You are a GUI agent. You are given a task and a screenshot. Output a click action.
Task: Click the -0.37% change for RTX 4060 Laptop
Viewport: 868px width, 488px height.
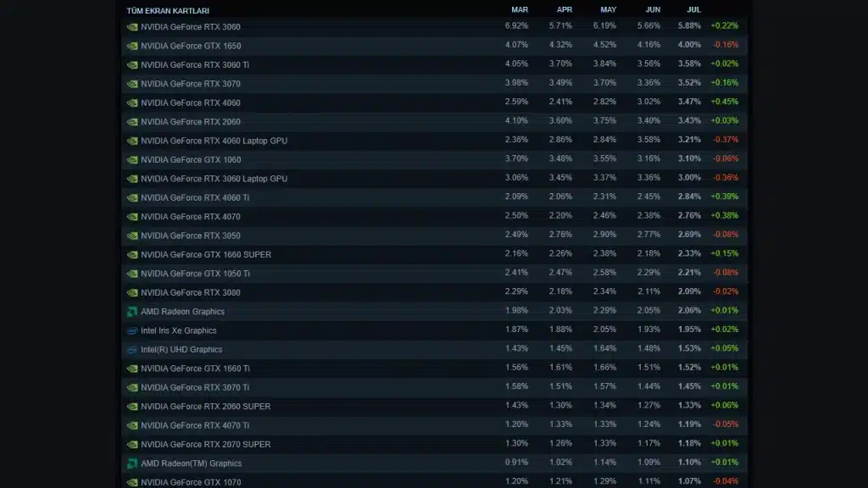pyautogui.click(x=725, y=140)
